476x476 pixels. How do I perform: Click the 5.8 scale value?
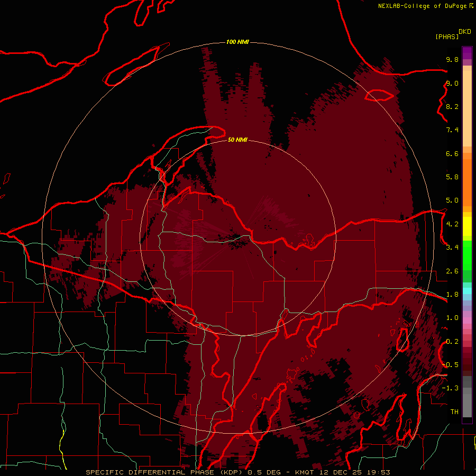(452, 177)
